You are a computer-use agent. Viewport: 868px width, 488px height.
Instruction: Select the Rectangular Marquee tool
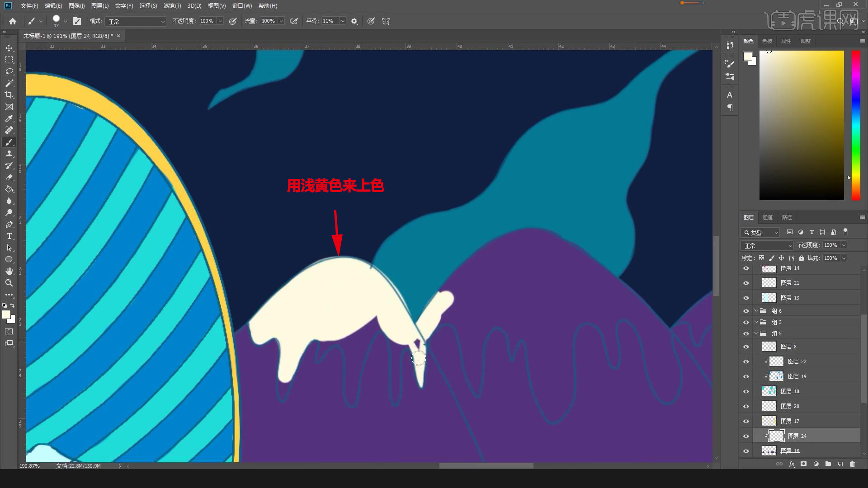tap(9, 60)
